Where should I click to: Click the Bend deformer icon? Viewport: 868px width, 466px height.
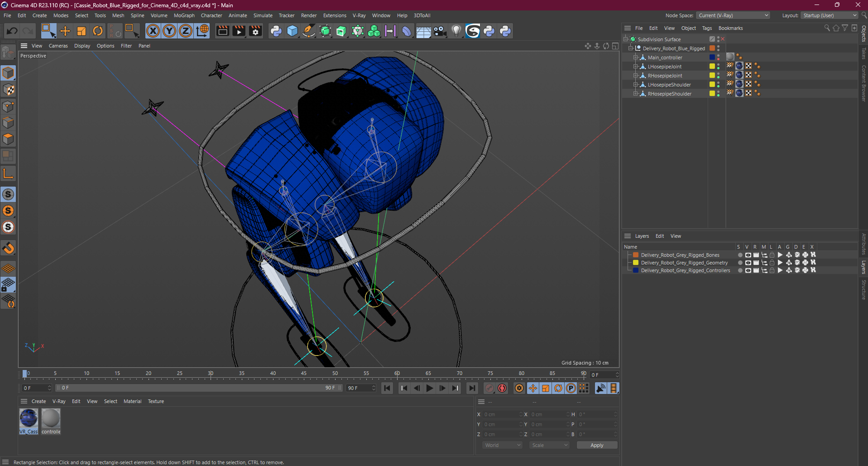(x=407, y=31)
